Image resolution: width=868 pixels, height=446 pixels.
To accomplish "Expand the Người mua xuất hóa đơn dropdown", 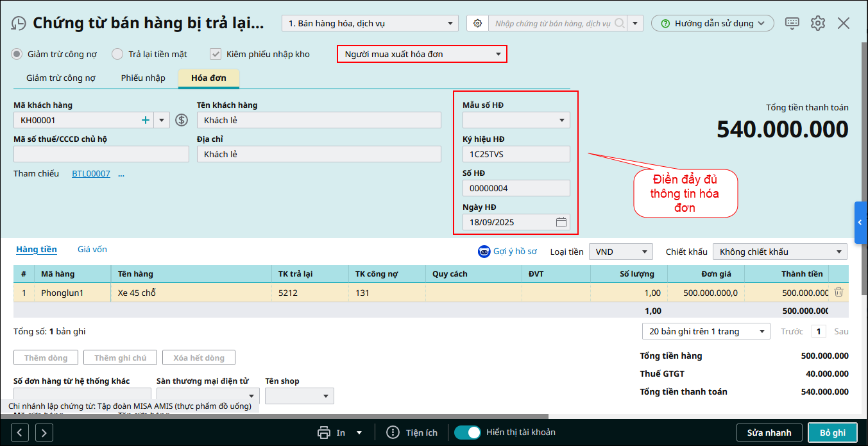I will pos(498,55).
